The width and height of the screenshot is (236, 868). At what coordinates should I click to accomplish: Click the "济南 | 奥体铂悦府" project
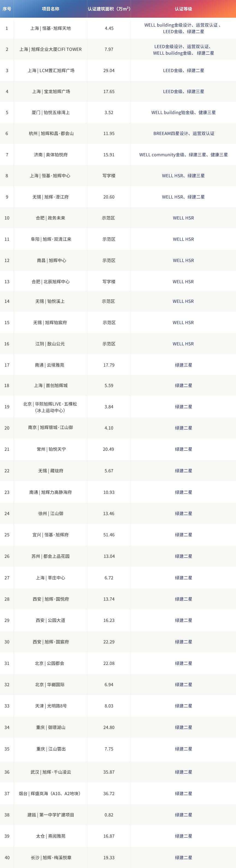tap(51, 155)
